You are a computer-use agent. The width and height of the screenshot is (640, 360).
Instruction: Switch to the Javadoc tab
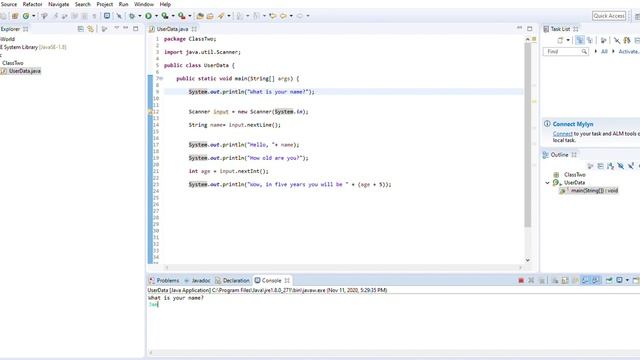(197, 280)
